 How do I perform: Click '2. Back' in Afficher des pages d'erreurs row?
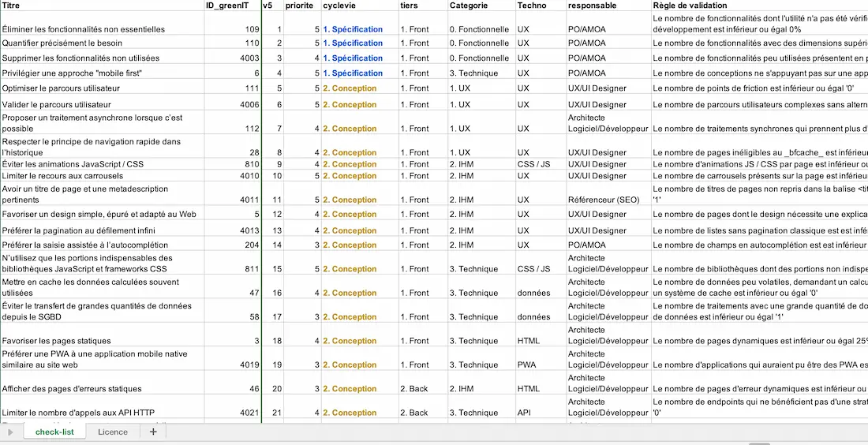click(x=424, y=383)
